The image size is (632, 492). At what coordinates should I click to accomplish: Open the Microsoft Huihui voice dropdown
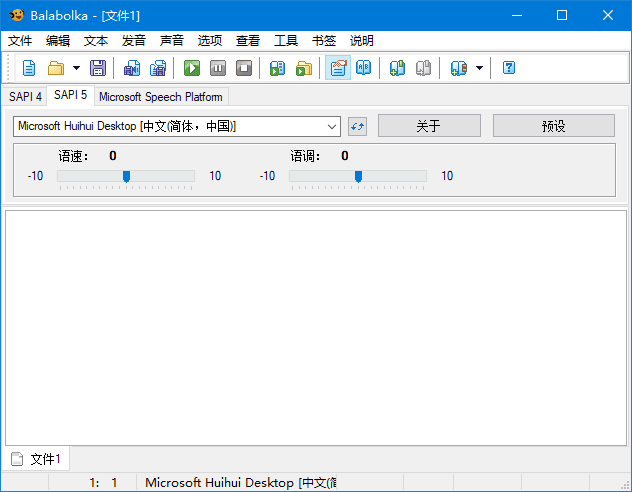(x=332, y=126)
